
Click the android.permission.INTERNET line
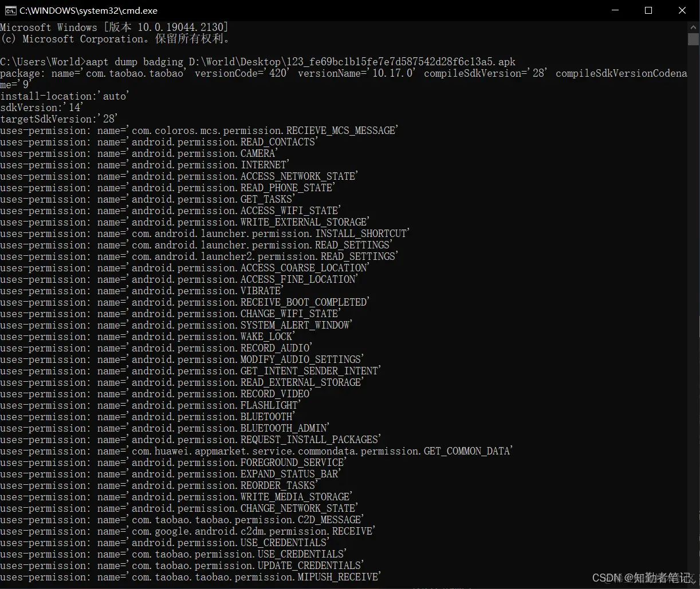(145, 165)
